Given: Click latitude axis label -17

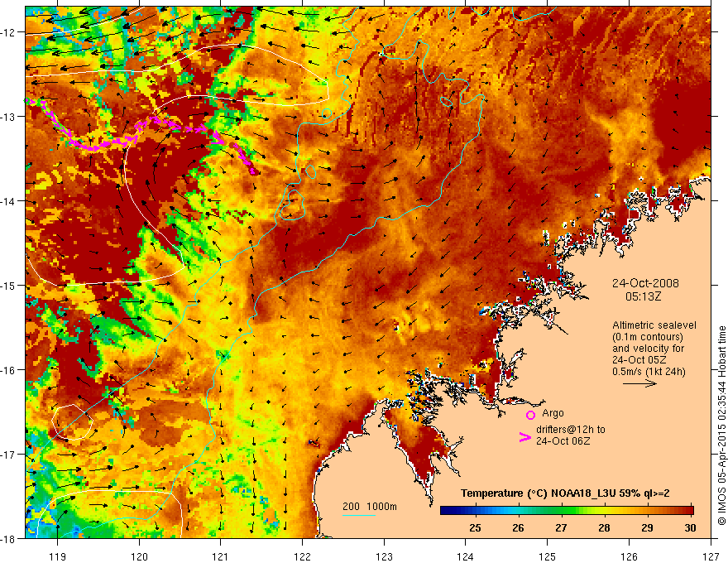Looking at the screenshot, I should click(9, 455).
